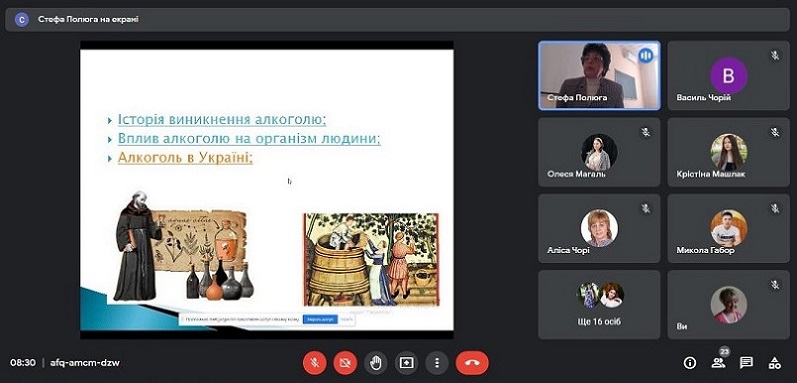The width and height of the screenshot is (797, 383).
Task: Click the name label 'Олеся Магаль'
Action: pos(576,174)
